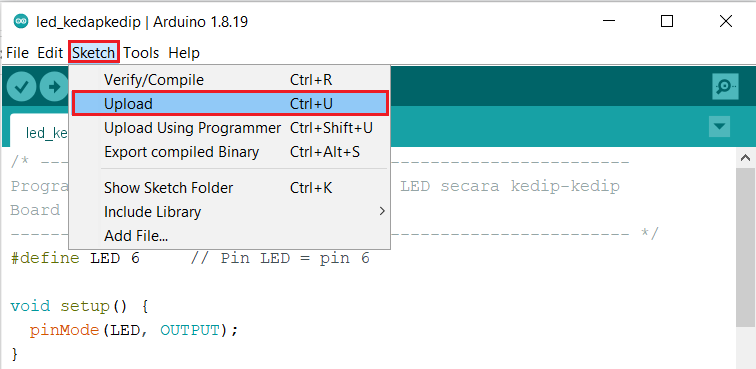
Task: Click the Arduino logo in title bar
Action: (x=21, y=22)
